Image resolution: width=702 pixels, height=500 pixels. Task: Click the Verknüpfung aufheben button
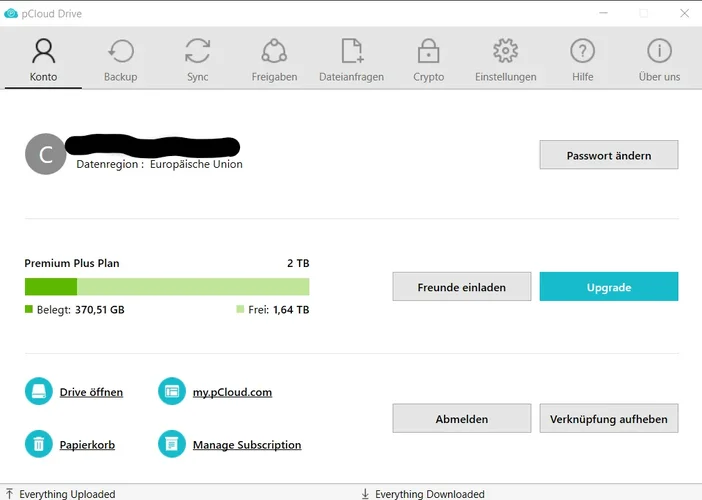click(x=609, y=418)
